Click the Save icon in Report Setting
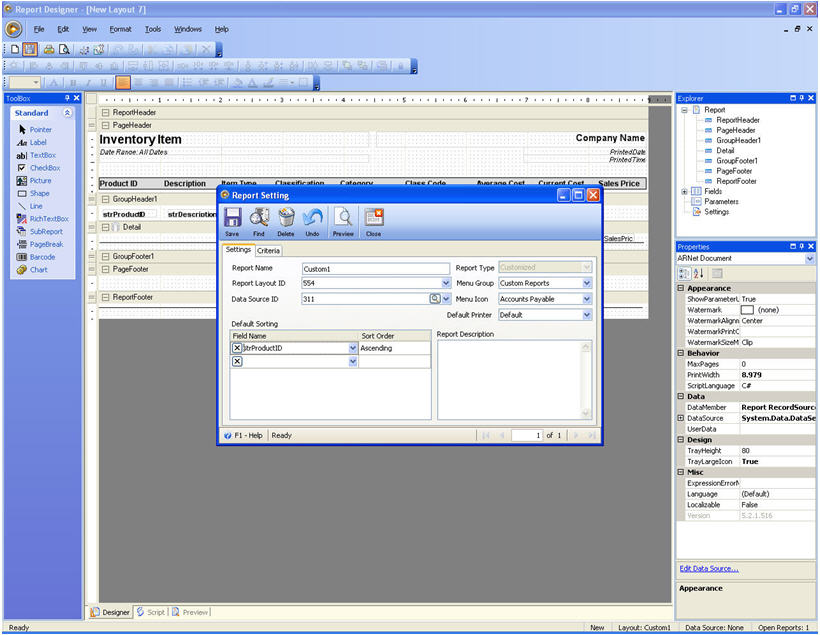820x635 pixels. tap(232, 220)
